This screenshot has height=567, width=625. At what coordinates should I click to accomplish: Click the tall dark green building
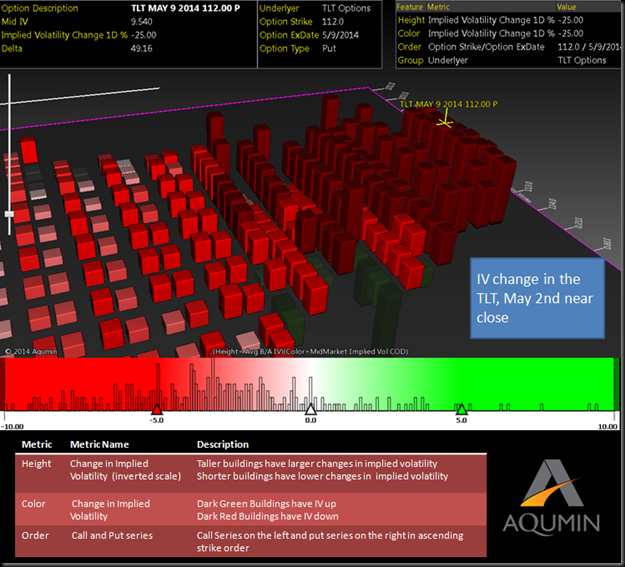pyautogui.click(x=386, y=317)
